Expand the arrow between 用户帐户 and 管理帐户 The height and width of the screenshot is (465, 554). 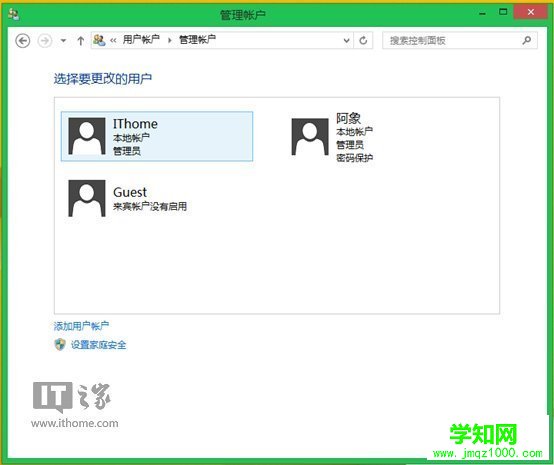(170, 40)
